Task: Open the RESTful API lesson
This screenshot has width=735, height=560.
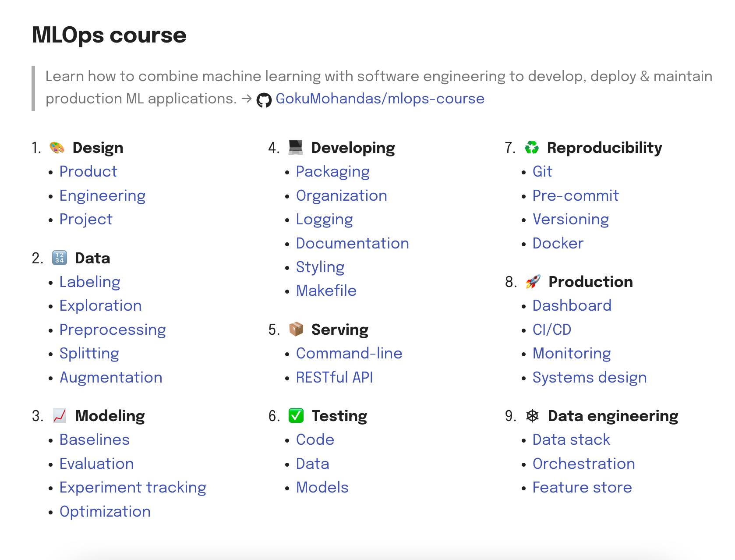Action: pos(335,377)
